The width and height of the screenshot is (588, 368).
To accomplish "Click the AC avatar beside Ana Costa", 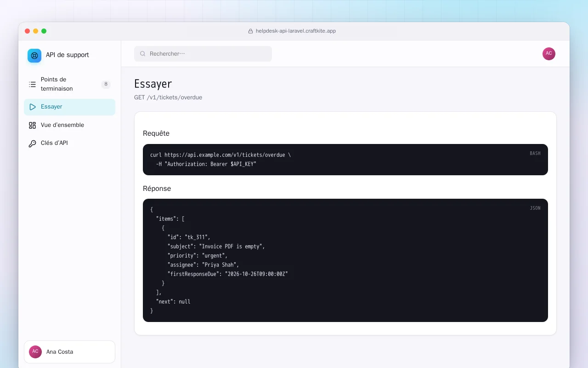I will [35, 352].
